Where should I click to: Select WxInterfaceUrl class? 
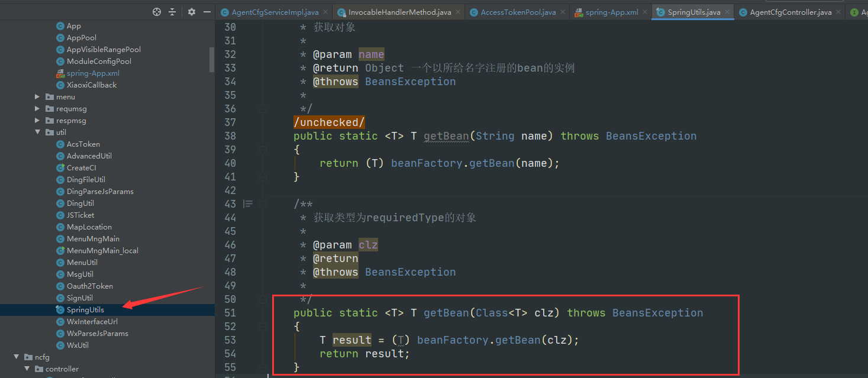[x=92, y=322]
